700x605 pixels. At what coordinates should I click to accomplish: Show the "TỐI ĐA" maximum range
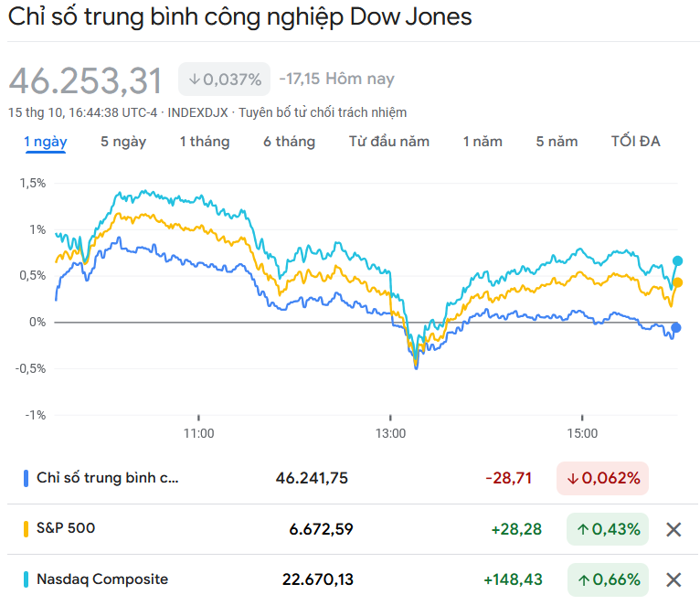click(x=636, y=142)
